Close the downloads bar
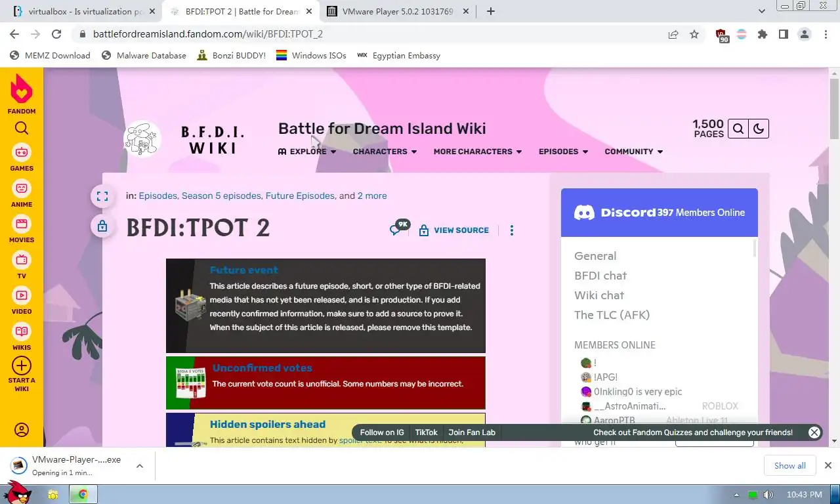 (x=828, y=466)
